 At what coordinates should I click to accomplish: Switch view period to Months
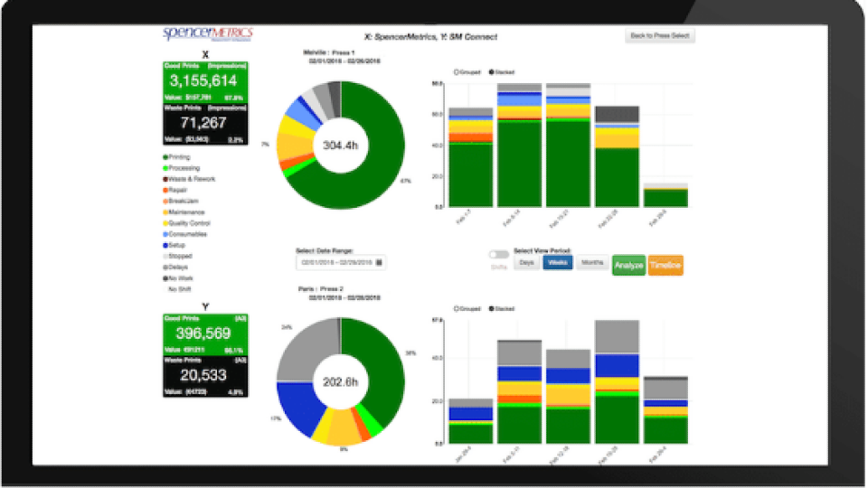click(x=591, y=262)
